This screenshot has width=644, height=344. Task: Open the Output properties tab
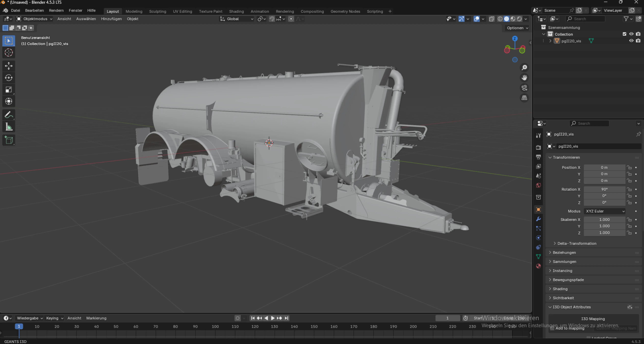(x=539, y=157)
